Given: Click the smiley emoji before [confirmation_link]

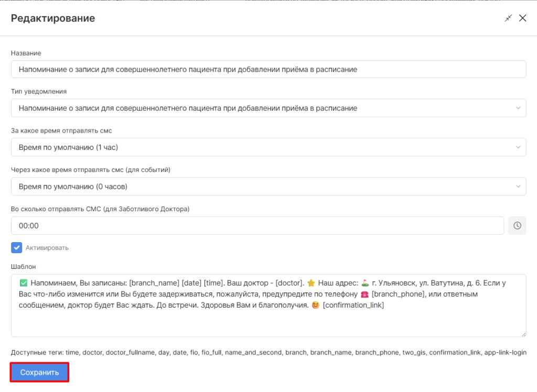Looking at the screenshot, I should 315,305.
